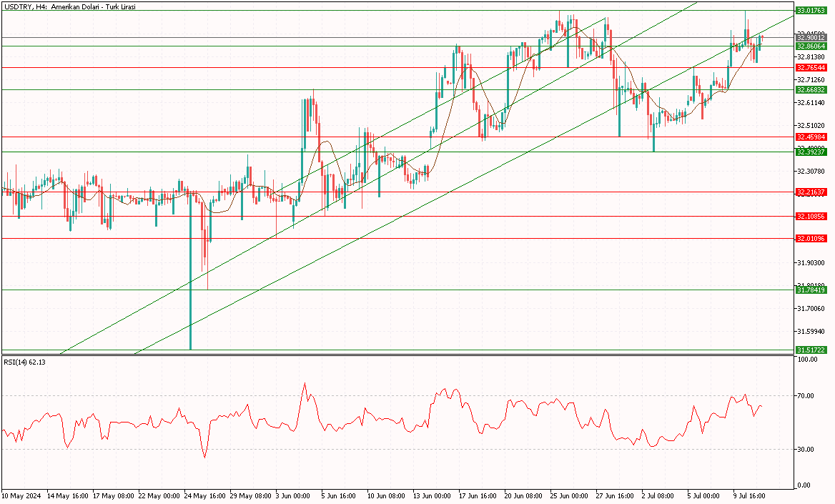Image resolution: width=835 pixels, height=504 pixels.
Task: Click the 32.51020 price scale value
Action: pos(811,126)
